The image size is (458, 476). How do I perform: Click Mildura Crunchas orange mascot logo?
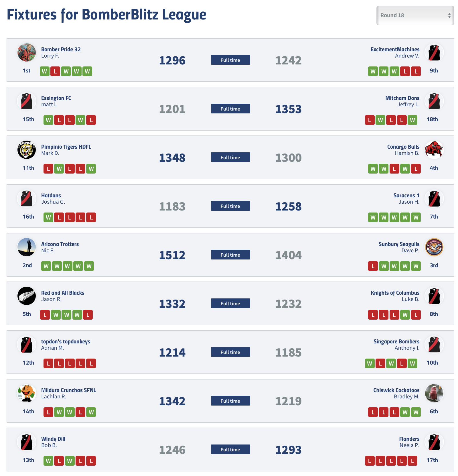click(x=27, y=393)
